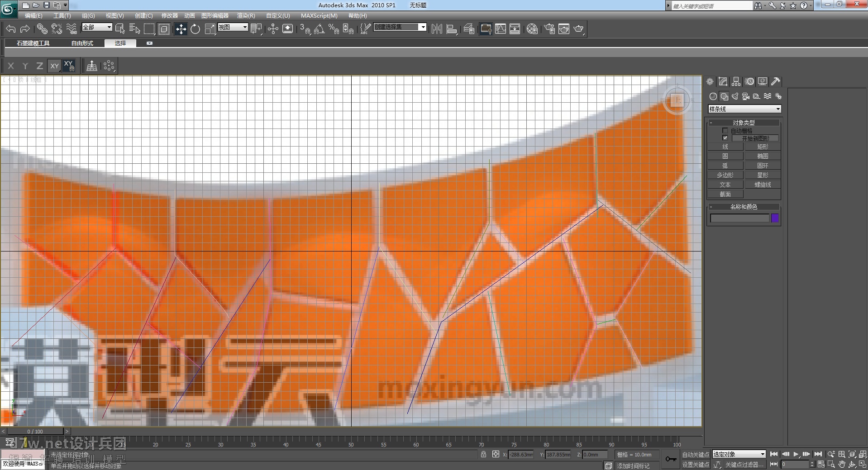Play the animation
The width and height of the screenshot is (868, 470).
pyautogui.click(x=796, y=454)
